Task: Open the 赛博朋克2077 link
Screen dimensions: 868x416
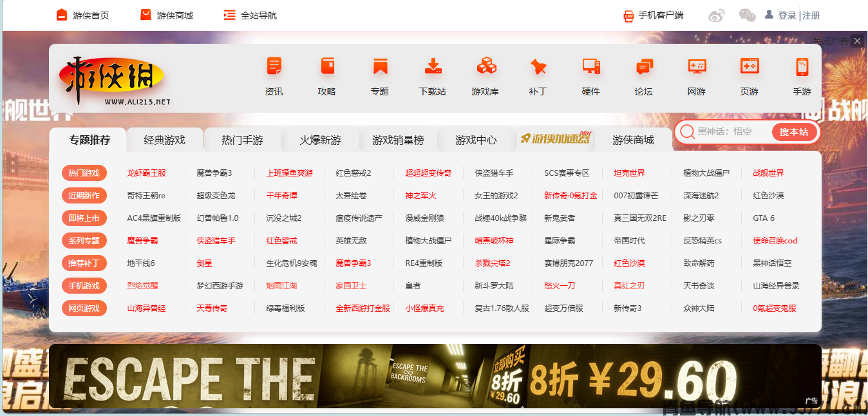Action: coord(569,263)
